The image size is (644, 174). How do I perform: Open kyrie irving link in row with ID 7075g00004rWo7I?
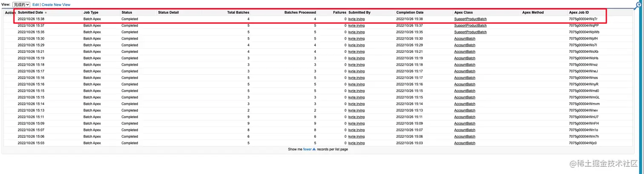coord(356,45)
